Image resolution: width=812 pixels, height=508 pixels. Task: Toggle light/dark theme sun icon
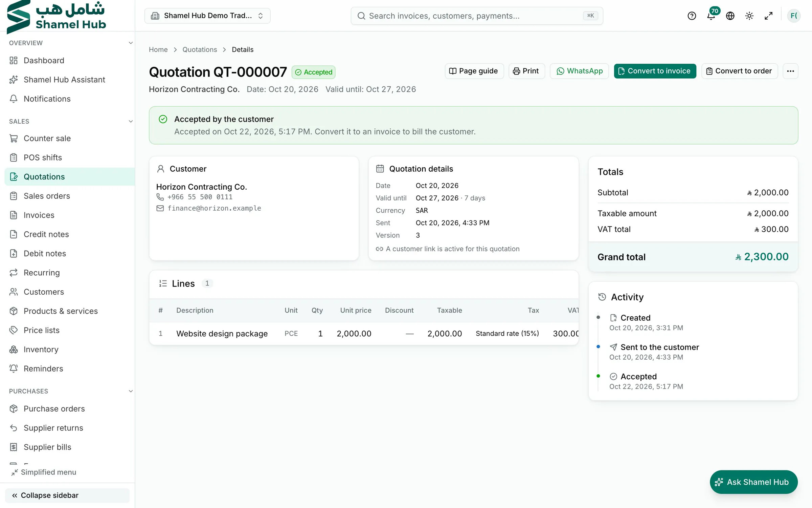(x=749, y=16)
